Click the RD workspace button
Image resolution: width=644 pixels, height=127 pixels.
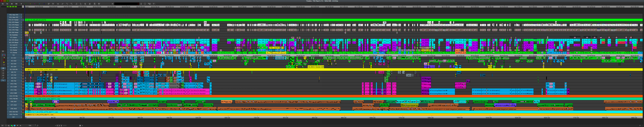click(x=16, y=4)
